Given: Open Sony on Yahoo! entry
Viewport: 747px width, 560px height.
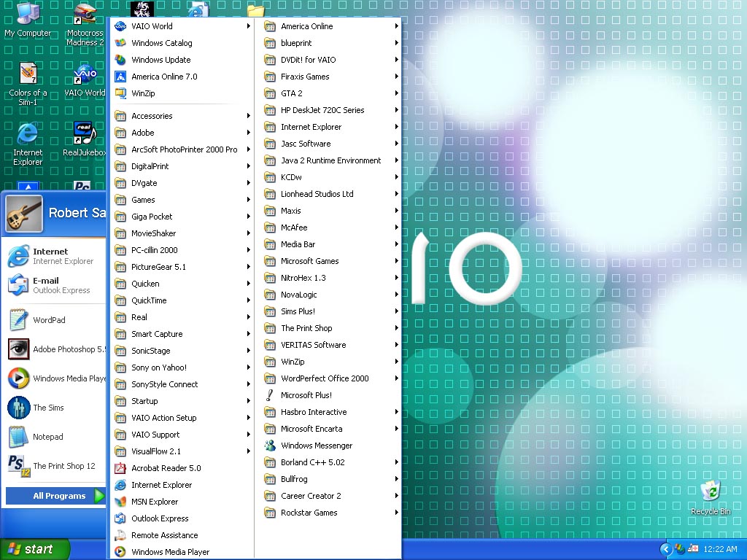Looking at the screenshot, I should pyautogui.click(x=182, y=367).
